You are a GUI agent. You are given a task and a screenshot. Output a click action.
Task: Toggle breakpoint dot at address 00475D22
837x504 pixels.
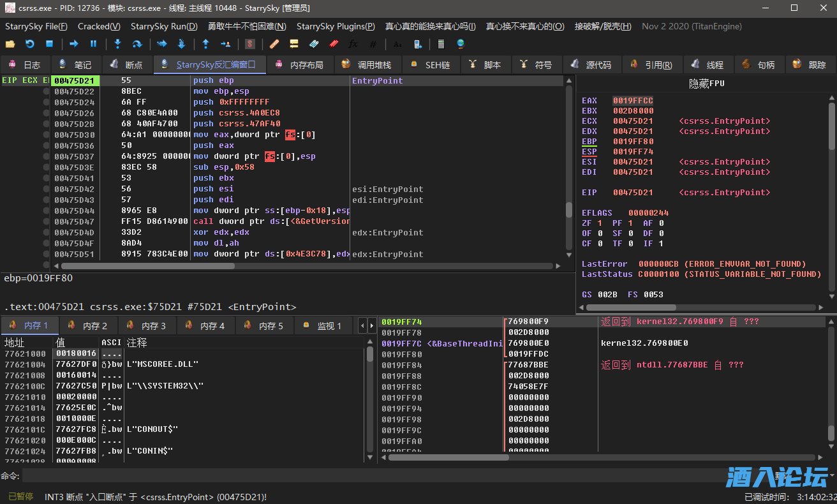point(46,92)
